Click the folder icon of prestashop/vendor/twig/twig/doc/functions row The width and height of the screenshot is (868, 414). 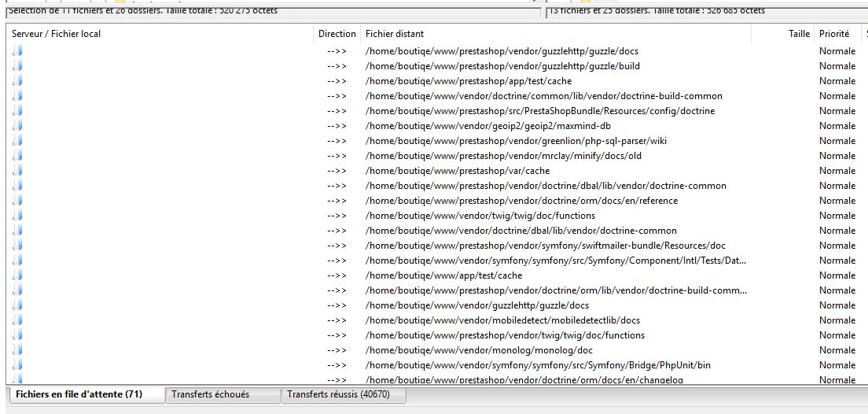tap(17, 335)
